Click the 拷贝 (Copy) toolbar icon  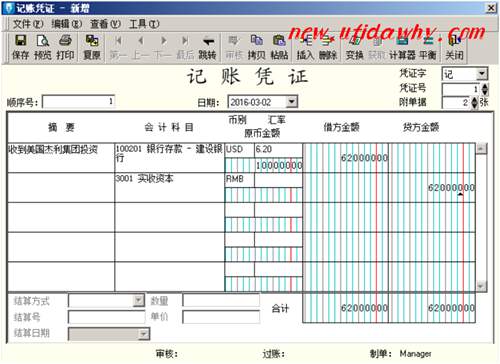click(256, 47)
